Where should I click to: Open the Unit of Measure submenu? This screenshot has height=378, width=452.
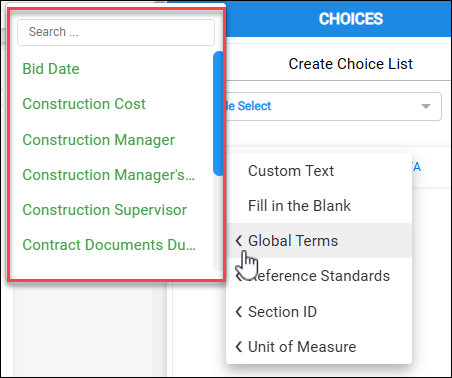coord(319,347)
